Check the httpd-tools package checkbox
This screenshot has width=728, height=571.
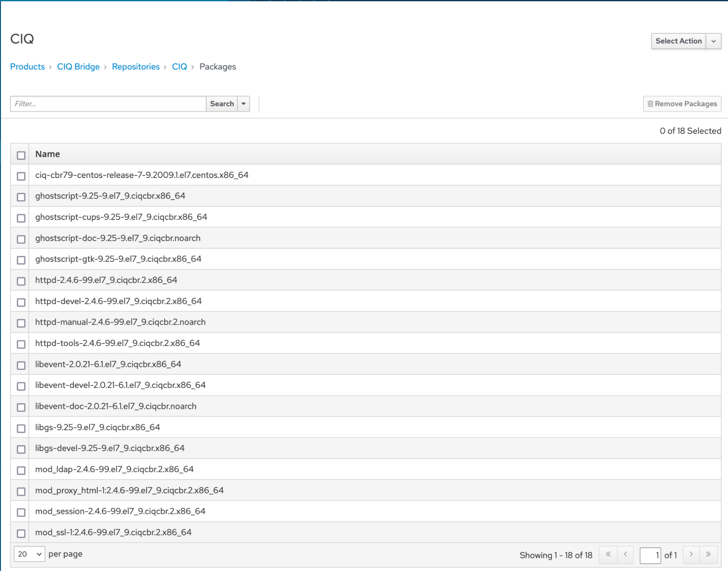21,344
